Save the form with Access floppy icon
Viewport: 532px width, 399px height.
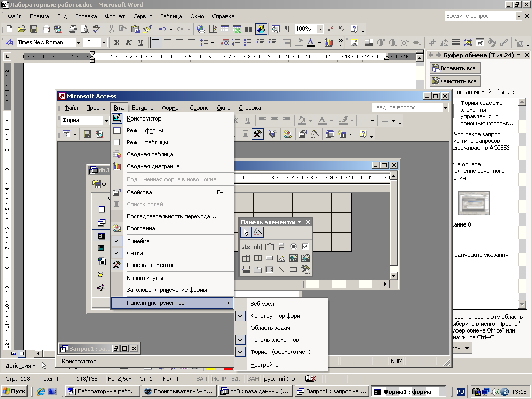coord(87,134)
